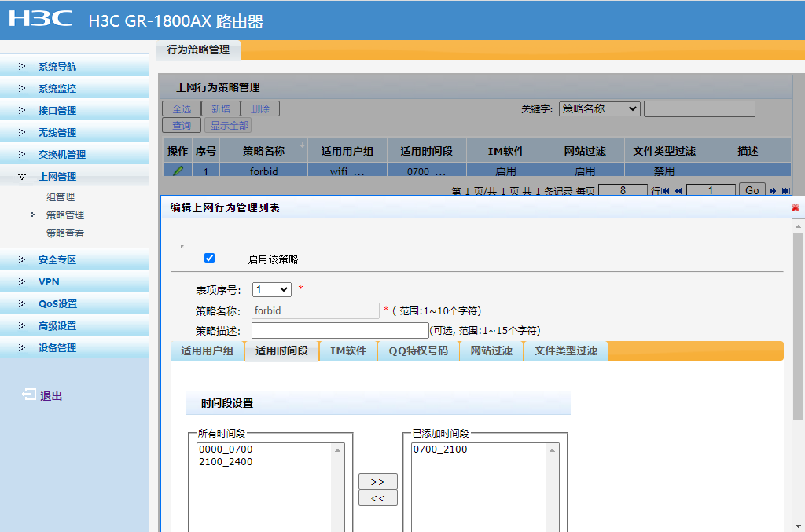This screenshot has height=532, width=805.
Task: Select the 行为策略管理 page tab
Action: point(198,50)
